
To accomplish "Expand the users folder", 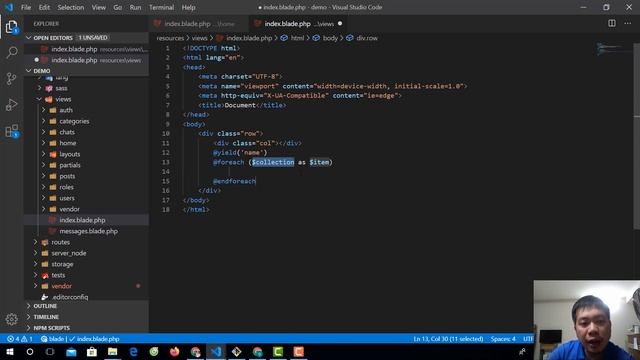I will click(x=87, y=198).
